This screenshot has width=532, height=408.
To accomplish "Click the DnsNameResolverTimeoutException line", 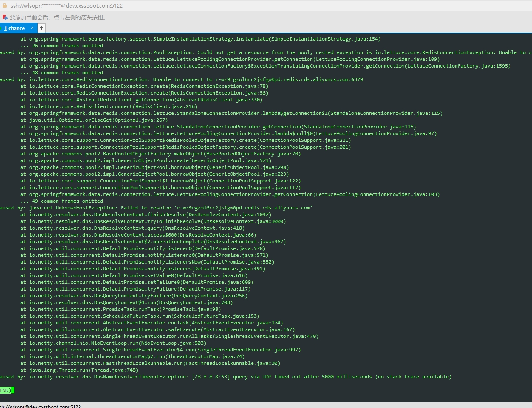I will [x=240, y=377].
